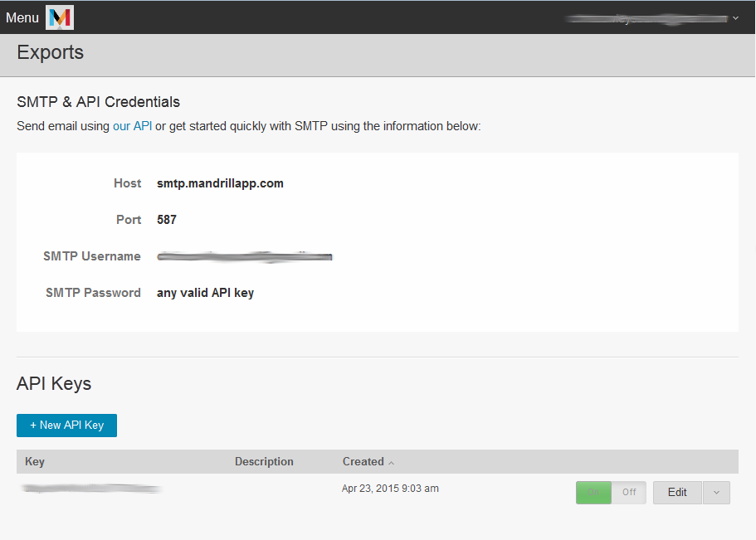Select the blurred SMTP Username value

245,256
